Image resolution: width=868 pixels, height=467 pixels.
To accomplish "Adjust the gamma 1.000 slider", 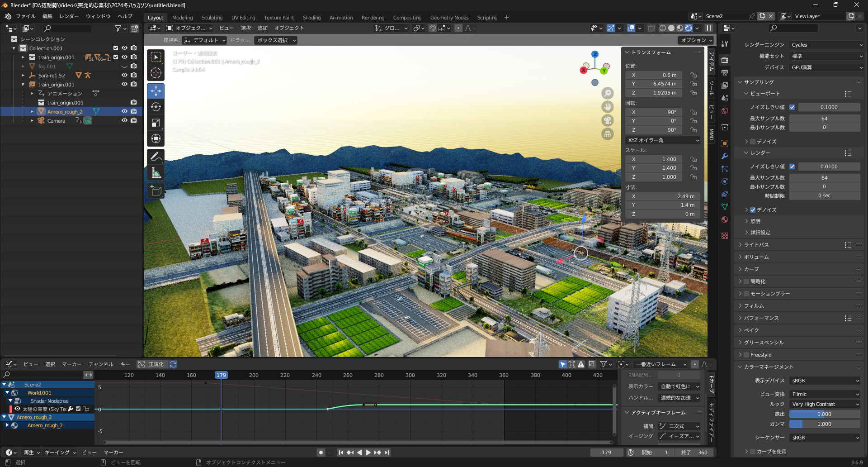I will [825, 424].
